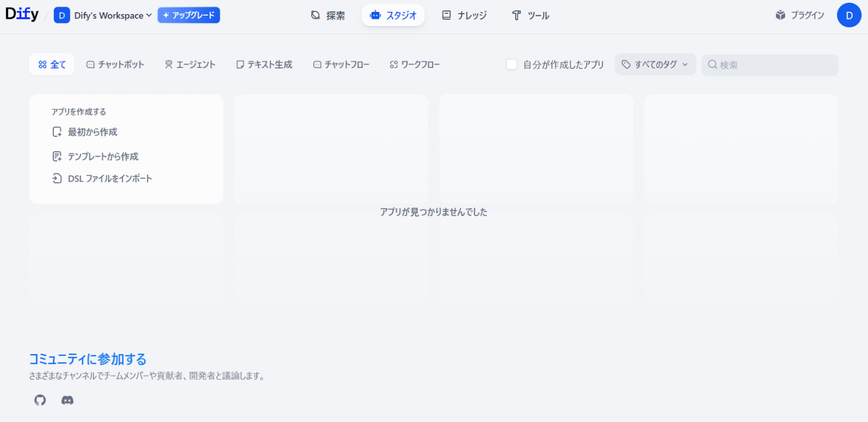Filter apps by ワークフロー
The height and width of the screenshot is (422, 868).
pos(415,64)
